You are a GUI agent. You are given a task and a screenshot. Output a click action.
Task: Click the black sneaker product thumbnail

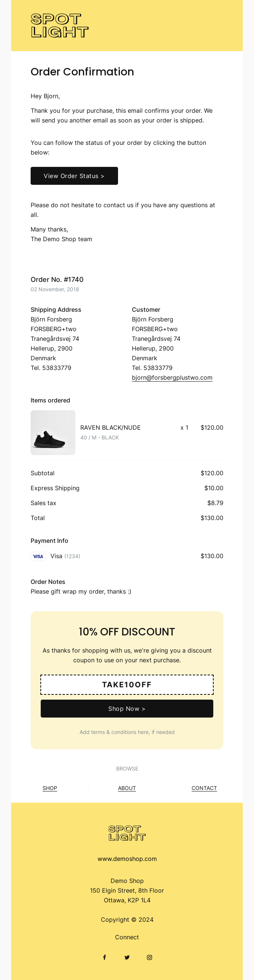tap(53, 432)
